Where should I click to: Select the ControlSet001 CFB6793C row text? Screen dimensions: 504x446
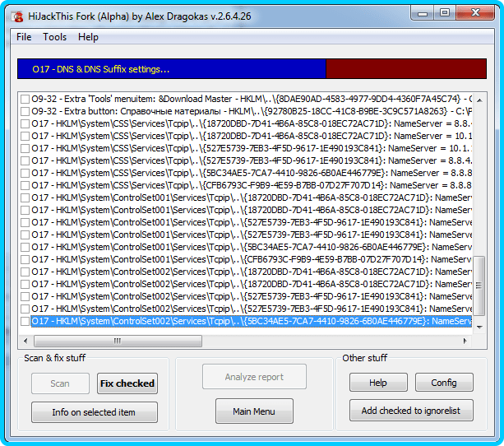[x=252, y=259]
